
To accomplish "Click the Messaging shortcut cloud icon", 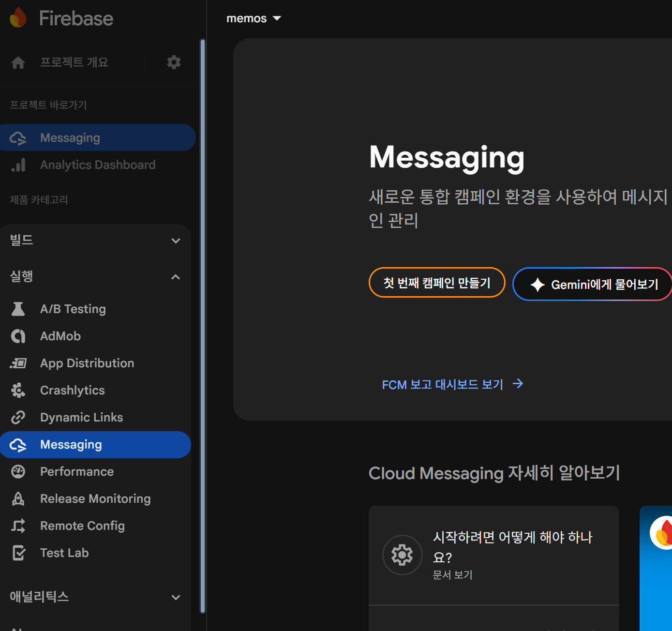I will pos(18,138).
